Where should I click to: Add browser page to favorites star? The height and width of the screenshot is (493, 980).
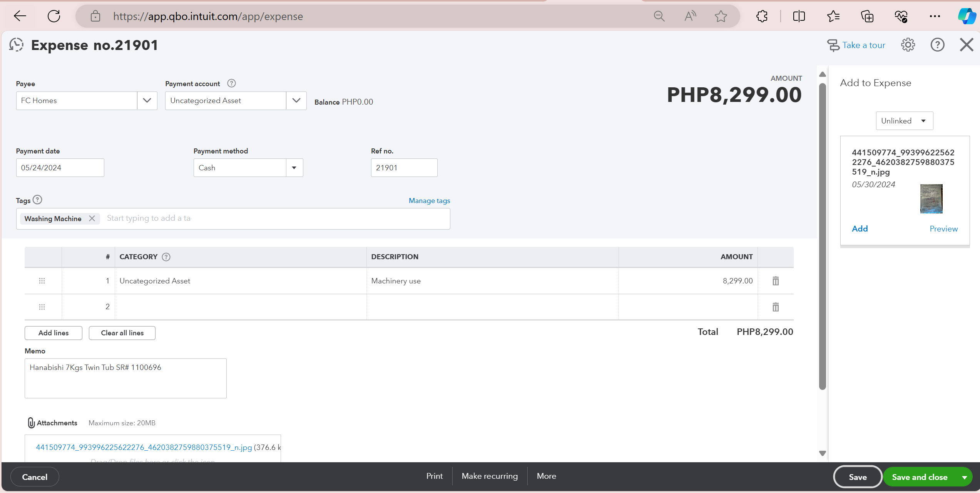[x=721, y=16]
